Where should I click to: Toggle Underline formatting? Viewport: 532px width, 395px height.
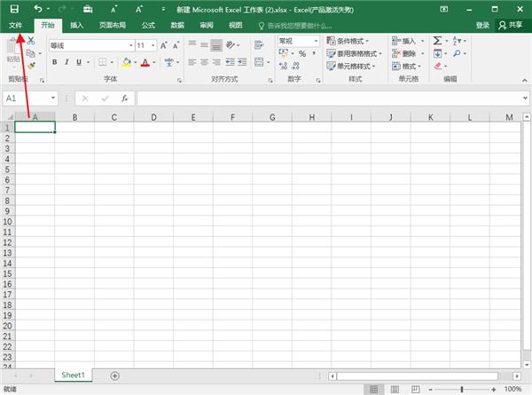79,62
